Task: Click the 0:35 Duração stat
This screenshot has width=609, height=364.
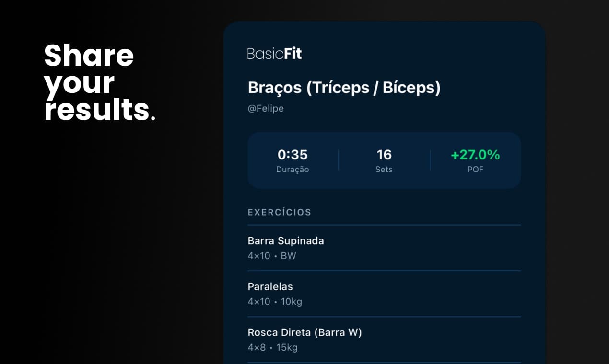Action: coord(292,154)
